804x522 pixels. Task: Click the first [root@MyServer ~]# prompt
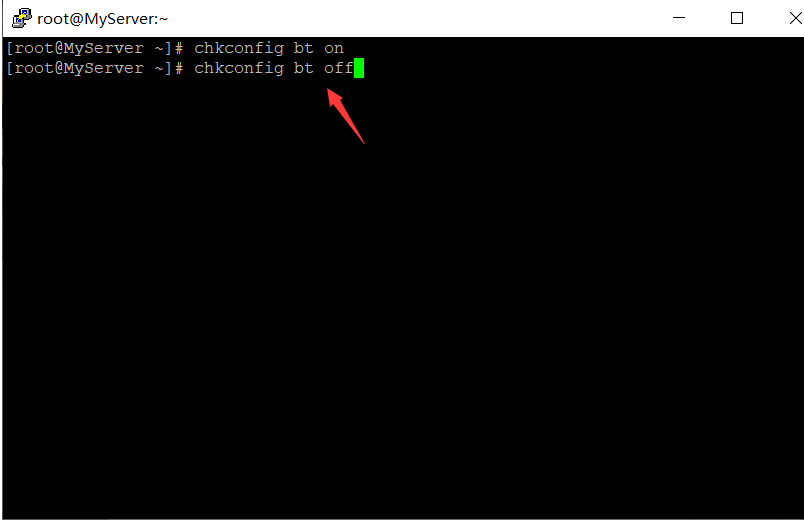pos(95,49)
